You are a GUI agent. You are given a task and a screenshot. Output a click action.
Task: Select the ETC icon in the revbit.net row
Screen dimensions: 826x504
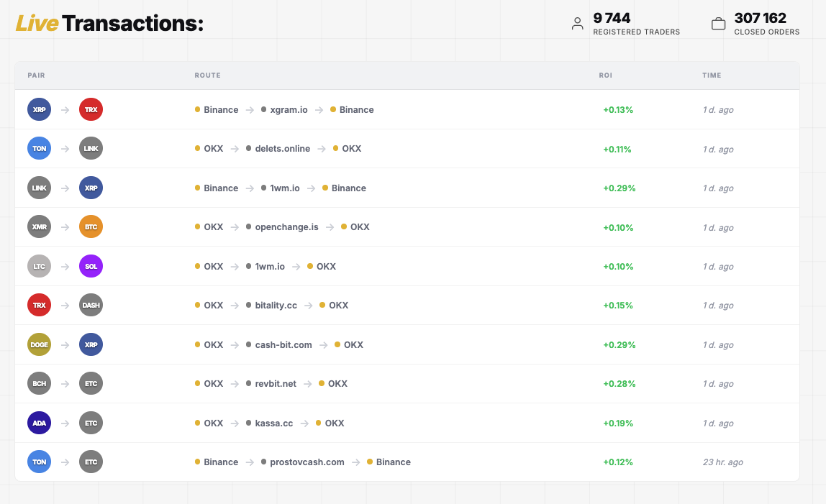[x=91, y=383]
